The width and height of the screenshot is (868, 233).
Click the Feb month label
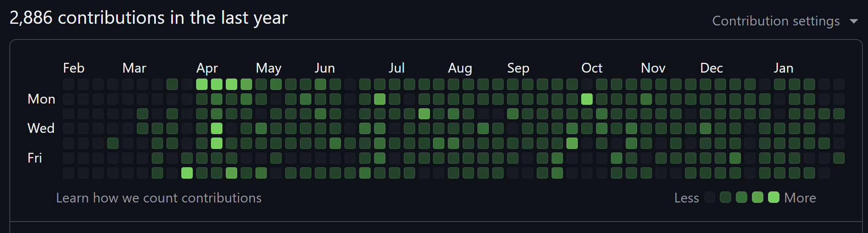pyautogui.click(x=74, y=68)
